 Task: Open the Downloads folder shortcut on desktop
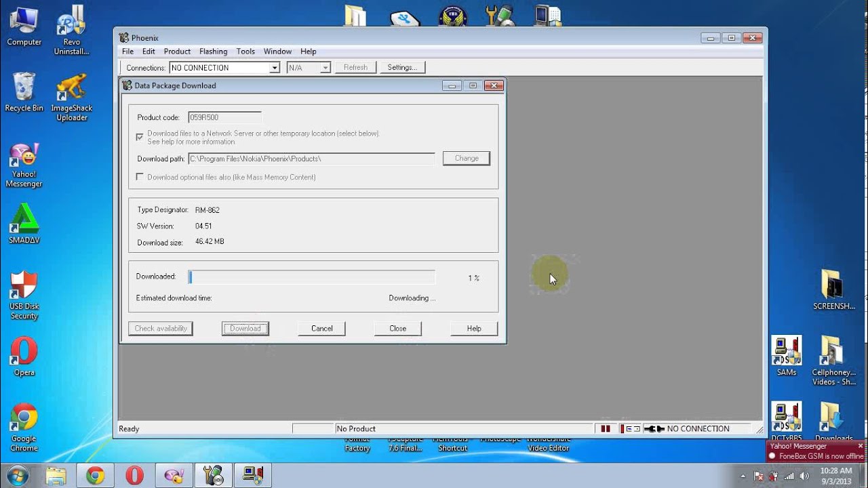[833, 422]
